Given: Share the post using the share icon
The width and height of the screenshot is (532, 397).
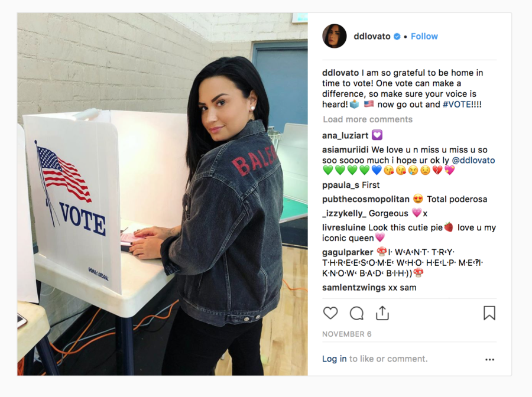Looking at the screenshot, I should point(382,313).
